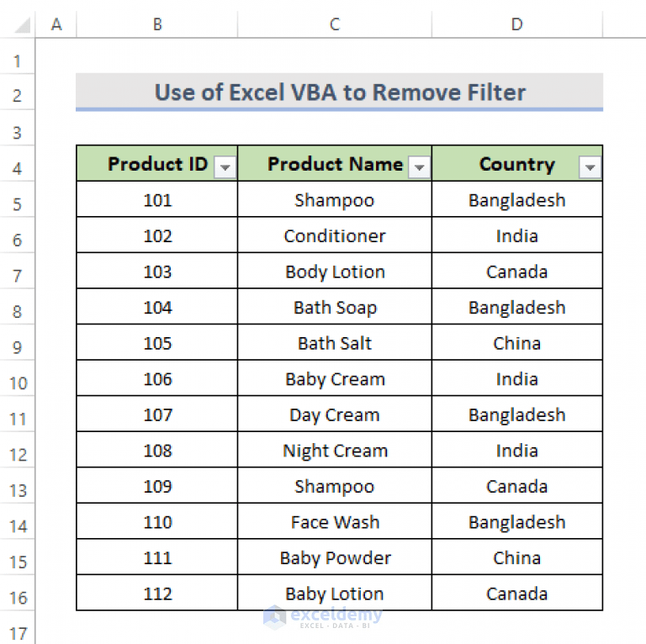
Task: Select the 'Baby Lotion' cell
Action: click(x=335, y=594)
